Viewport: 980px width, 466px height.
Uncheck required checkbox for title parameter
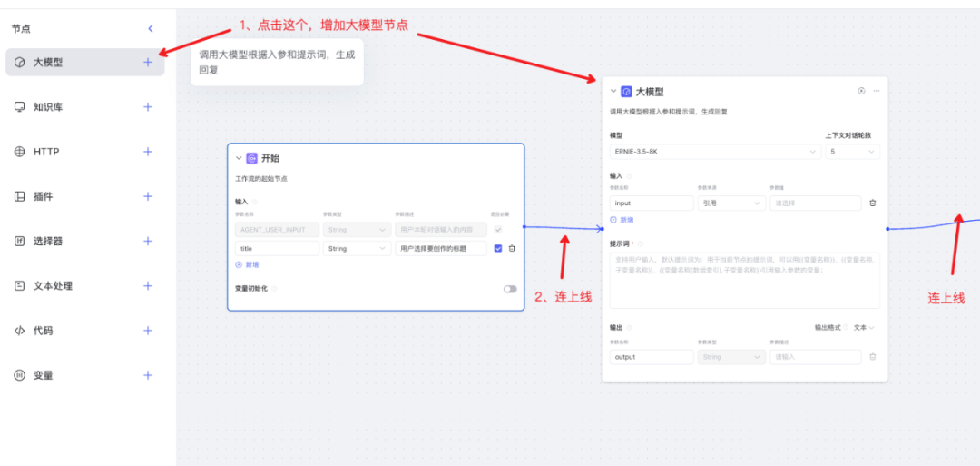498,248
